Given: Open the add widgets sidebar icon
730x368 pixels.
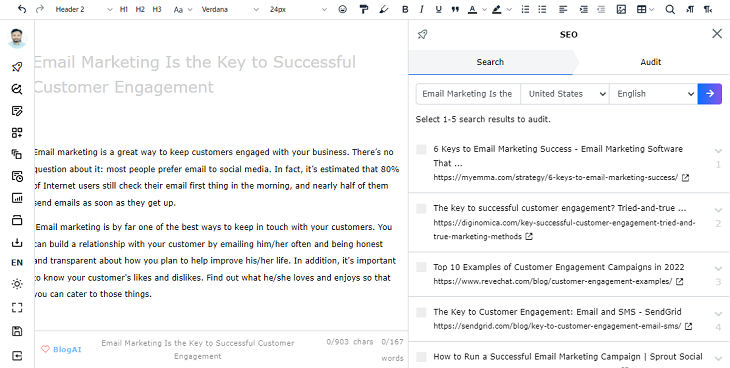Looking at the screenshot, I should pyautogui.click(x=17, y=133).
